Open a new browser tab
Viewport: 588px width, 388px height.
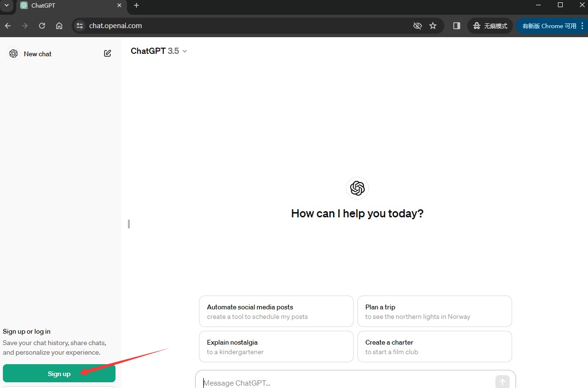pyautogui.click(x=136, y=5)
